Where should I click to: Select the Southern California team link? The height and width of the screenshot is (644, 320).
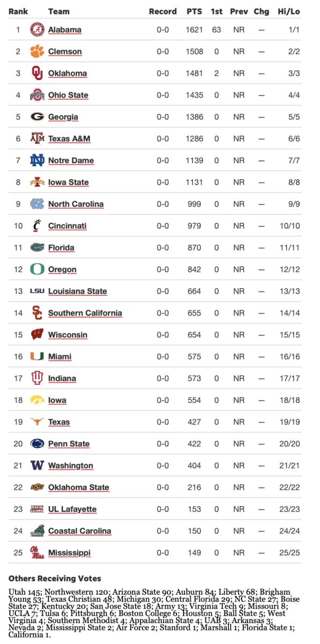(85, 313)
